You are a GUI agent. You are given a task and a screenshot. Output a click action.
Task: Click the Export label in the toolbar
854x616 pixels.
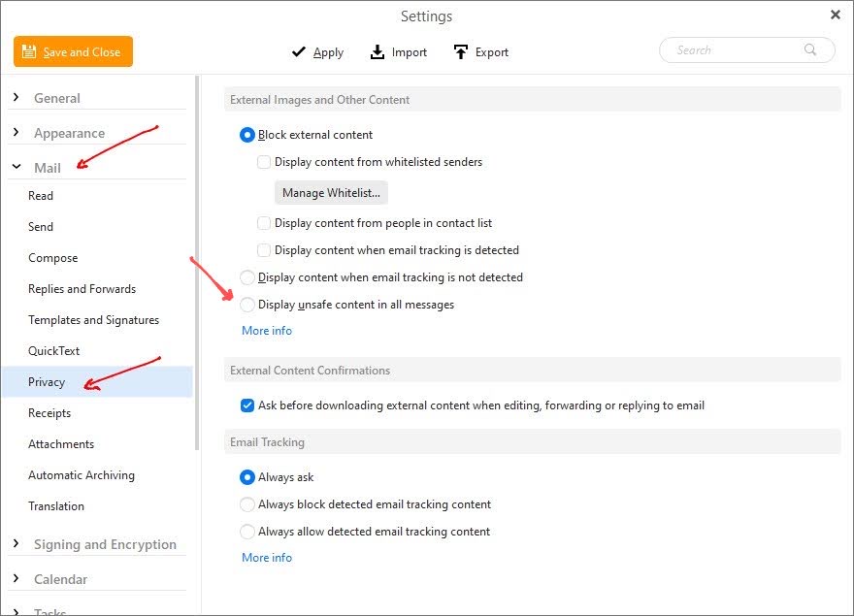[x=492, y=52]
